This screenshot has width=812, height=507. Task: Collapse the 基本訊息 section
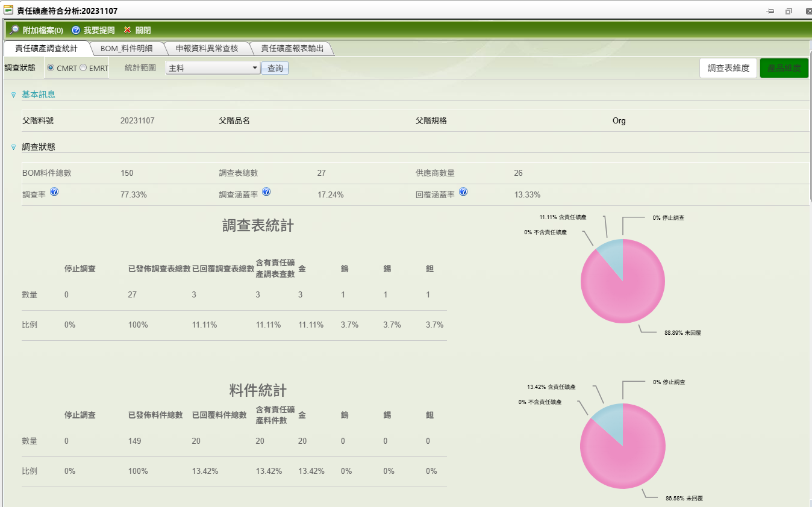tap(14, 95)
